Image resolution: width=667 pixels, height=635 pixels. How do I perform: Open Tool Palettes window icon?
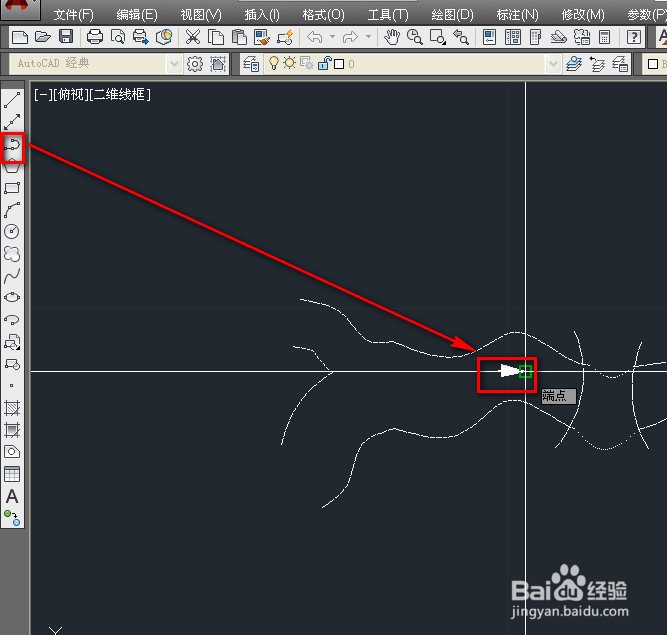[535, 37]
